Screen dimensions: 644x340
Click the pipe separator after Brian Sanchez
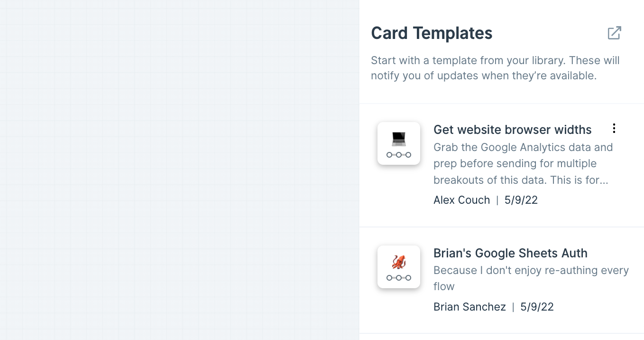(x=513, y=307)
